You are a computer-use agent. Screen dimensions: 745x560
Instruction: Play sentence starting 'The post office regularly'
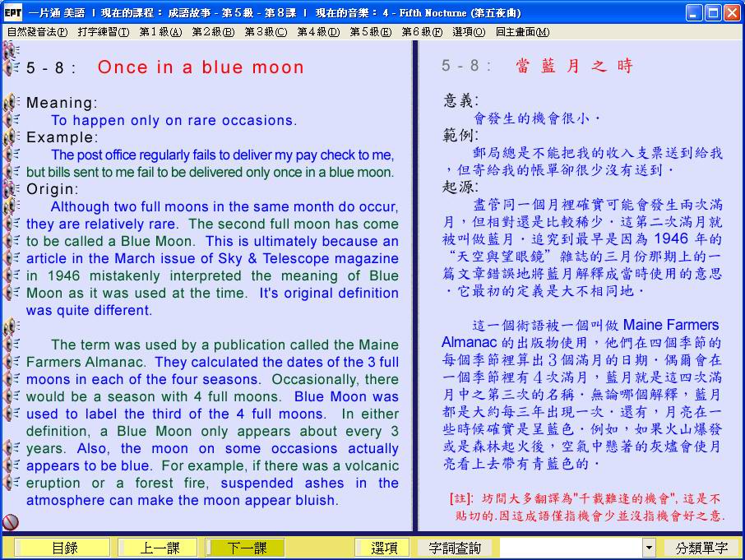point(12,155)
